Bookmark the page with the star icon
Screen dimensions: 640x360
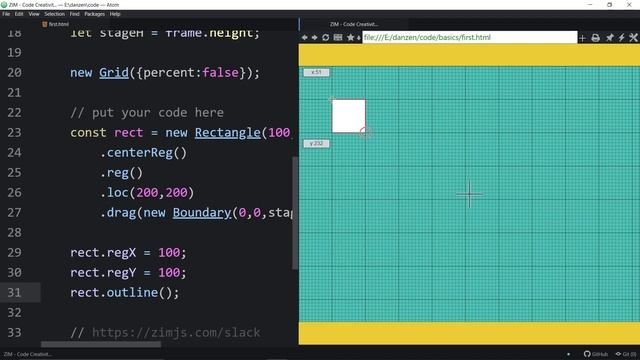tap(350, 38)
